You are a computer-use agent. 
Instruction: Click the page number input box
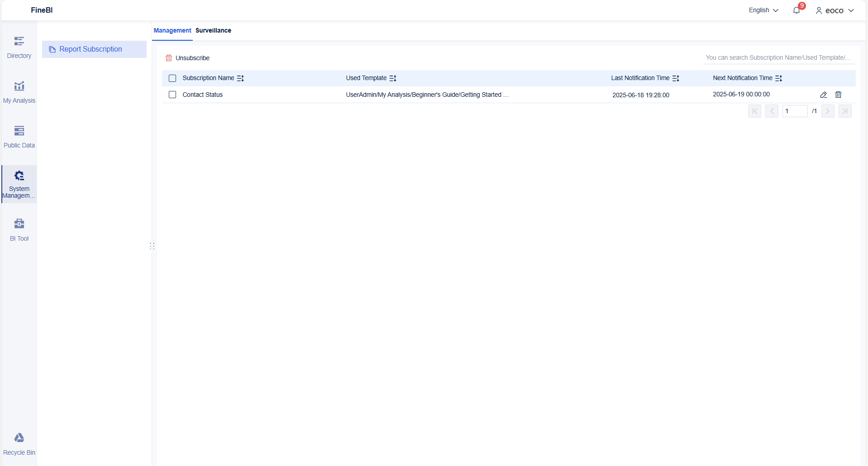click(795, 111)
